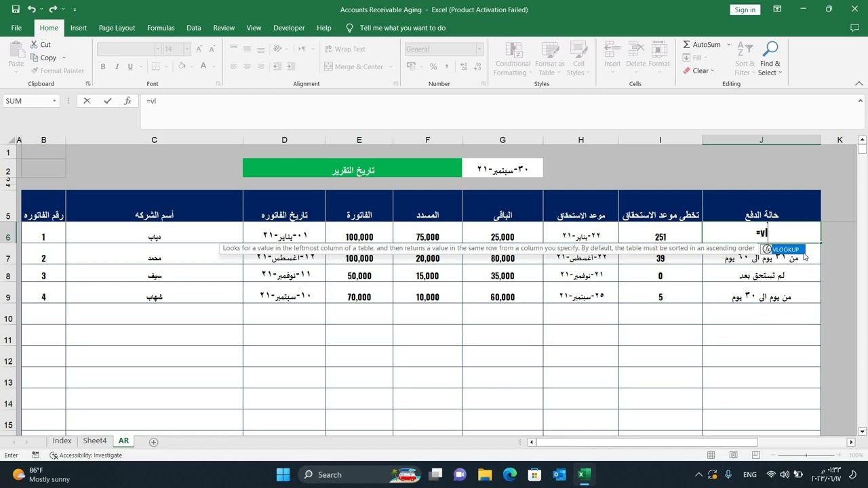
Task: Add a new sheet with plus button
Action: [153, 442]
